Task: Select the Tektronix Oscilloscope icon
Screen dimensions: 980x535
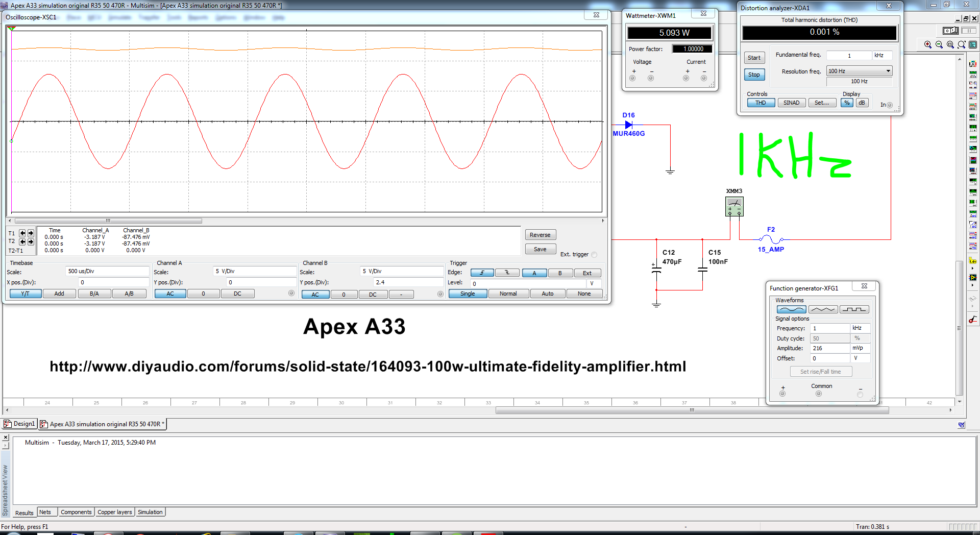Action: [x=973, y=246]
